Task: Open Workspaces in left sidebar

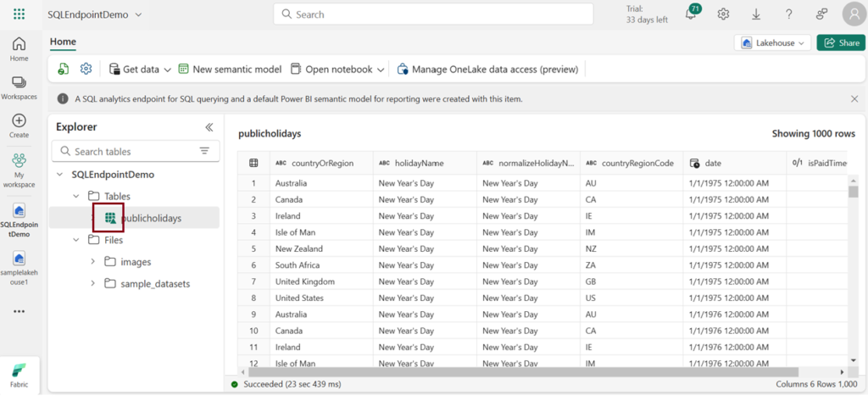Action: (x=19, y=87)
